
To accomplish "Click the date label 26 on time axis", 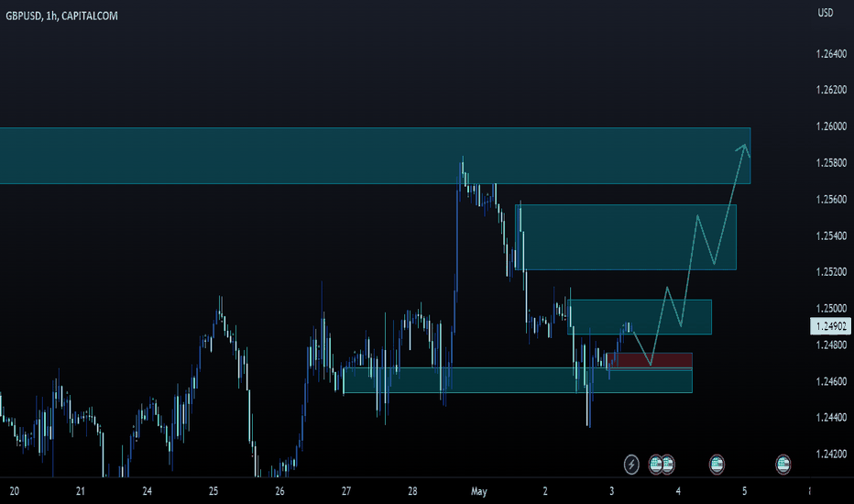I will (280, 491).
